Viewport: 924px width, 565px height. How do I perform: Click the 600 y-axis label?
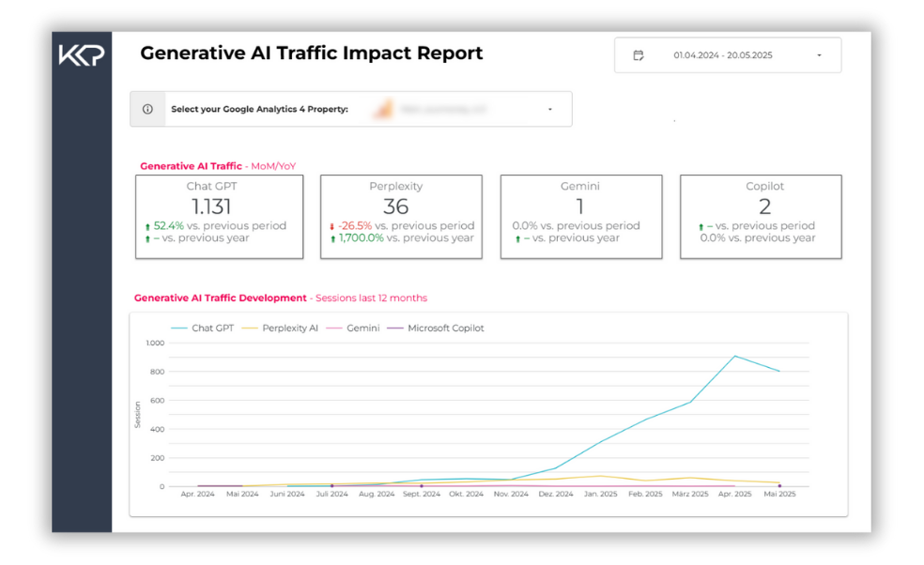coord(158,401)
